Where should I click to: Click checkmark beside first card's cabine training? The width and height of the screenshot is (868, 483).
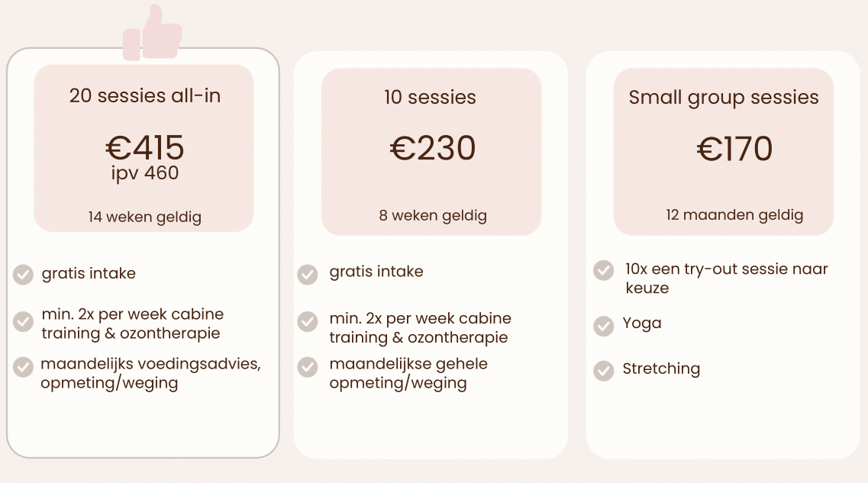pos(23,321)
